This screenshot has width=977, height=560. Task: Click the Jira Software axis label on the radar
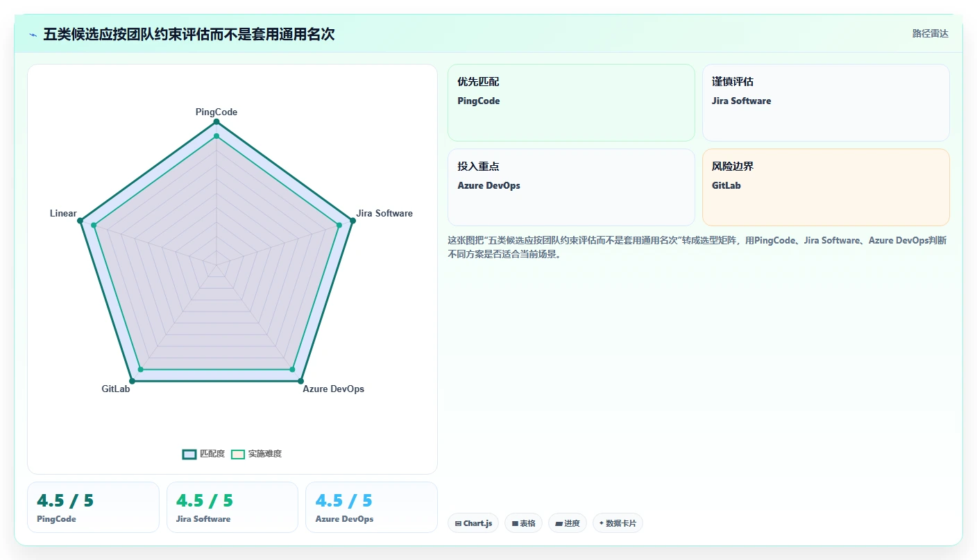pos(384,213)
